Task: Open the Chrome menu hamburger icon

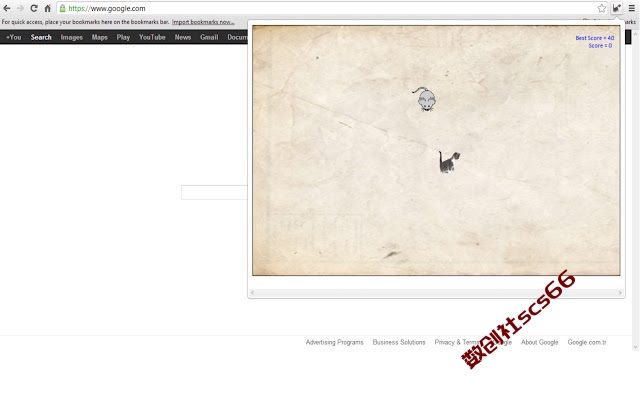Action: coord(631,8)
